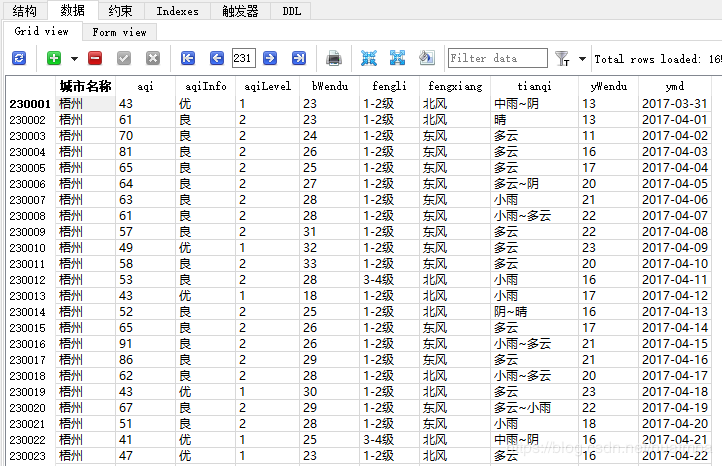The height and width of the screenshot is (466, 722).
Task: Delete selected row with red minus
Action: point(95,58)
